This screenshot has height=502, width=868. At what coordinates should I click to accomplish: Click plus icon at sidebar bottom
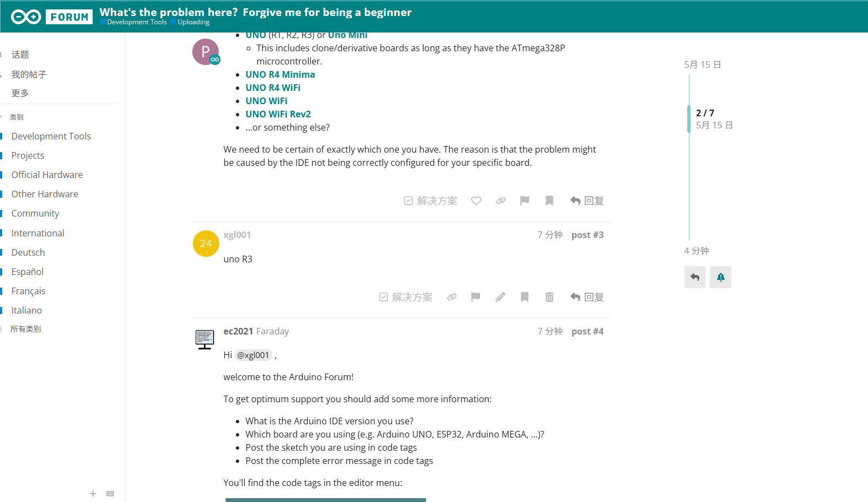pos(93,494)
